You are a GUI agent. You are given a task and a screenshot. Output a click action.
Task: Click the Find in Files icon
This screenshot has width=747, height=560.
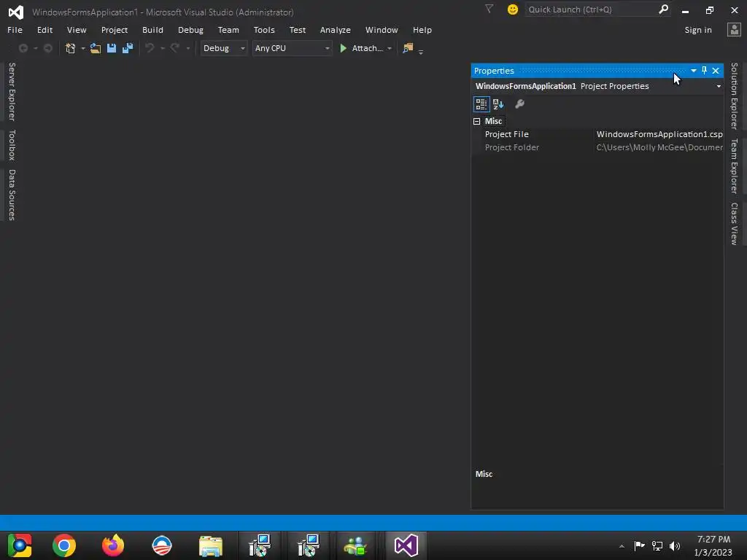point(408,48)
